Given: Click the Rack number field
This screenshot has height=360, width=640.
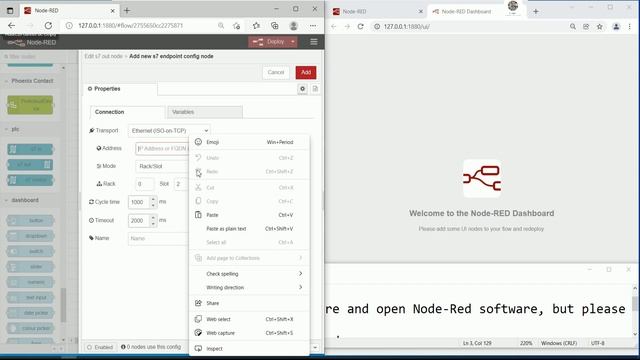Looking at the screenshot, I should (x=144, y=184).
